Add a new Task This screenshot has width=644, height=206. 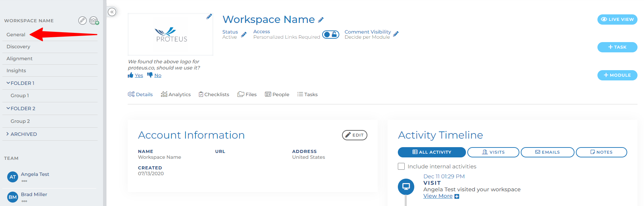pos(617,47)
